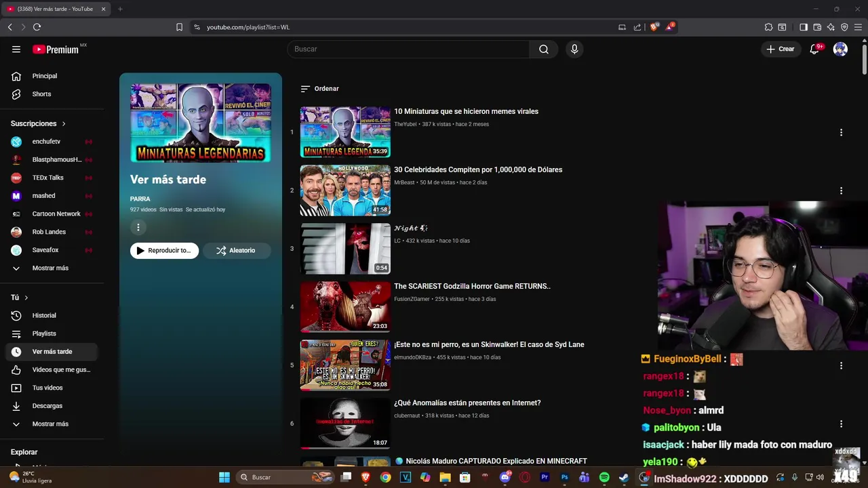Expand the Tú section chevron

[x=26, y=298]
